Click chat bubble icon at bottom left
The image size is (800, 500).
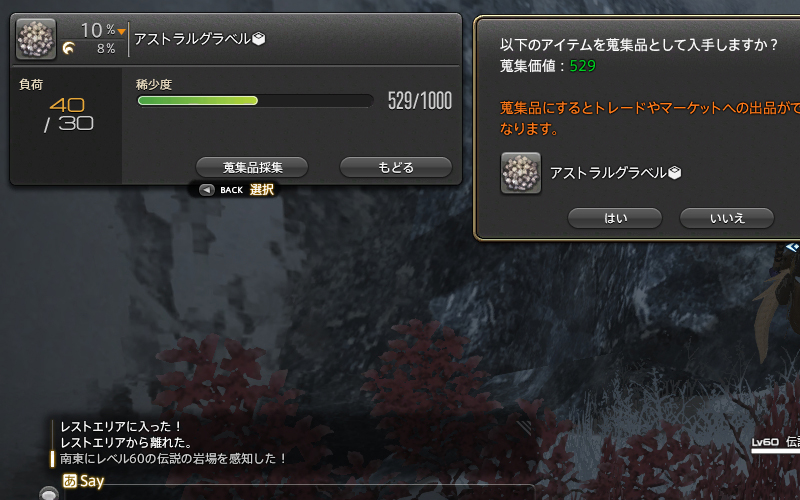(49, 493)
